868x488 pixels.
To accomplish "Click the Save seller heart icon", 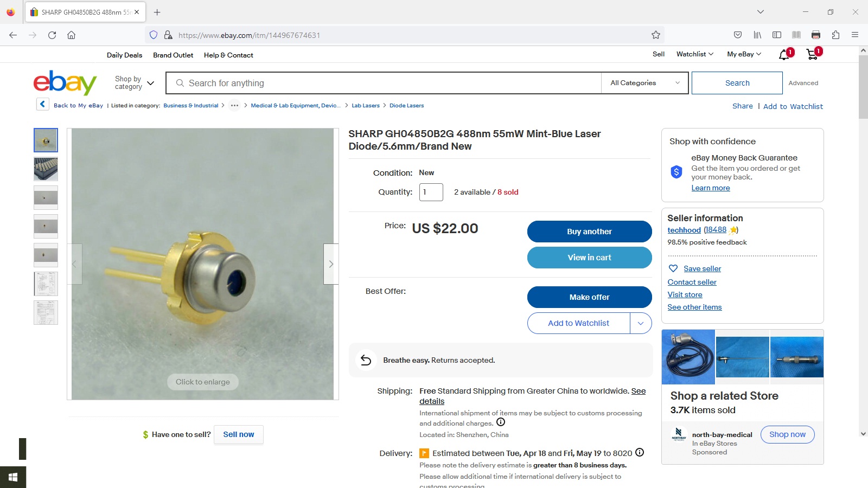I will tap(673, 268).
